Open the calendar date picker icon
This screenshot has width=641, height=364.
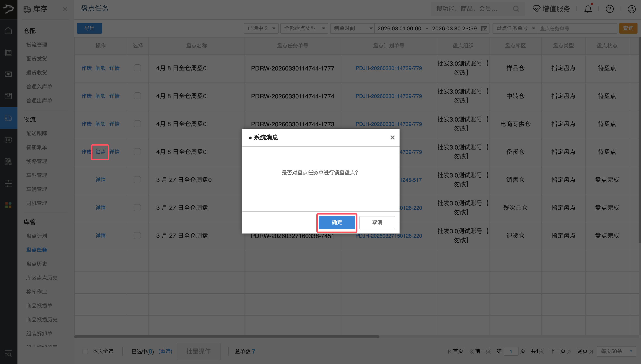[x=484, y=28]
